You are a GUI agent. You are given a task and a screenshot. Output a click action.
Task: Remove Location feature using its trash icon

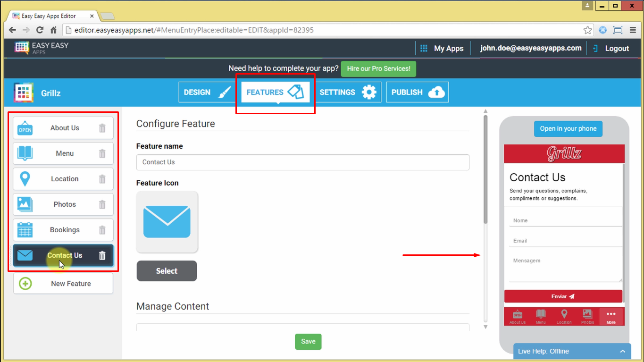102,179
